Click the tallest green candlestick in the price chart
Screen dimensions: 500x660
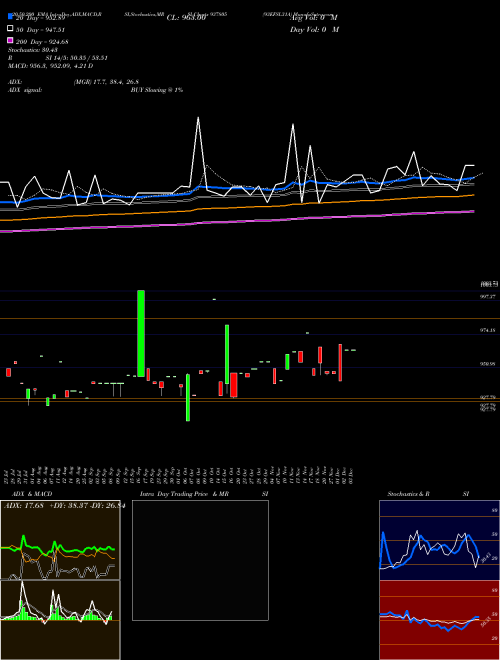click(141, 333)
